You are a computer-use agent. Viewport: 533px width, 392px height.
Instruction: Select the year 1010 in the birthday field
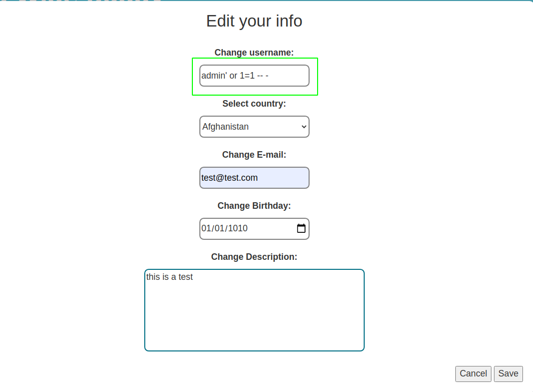(237, 228)
